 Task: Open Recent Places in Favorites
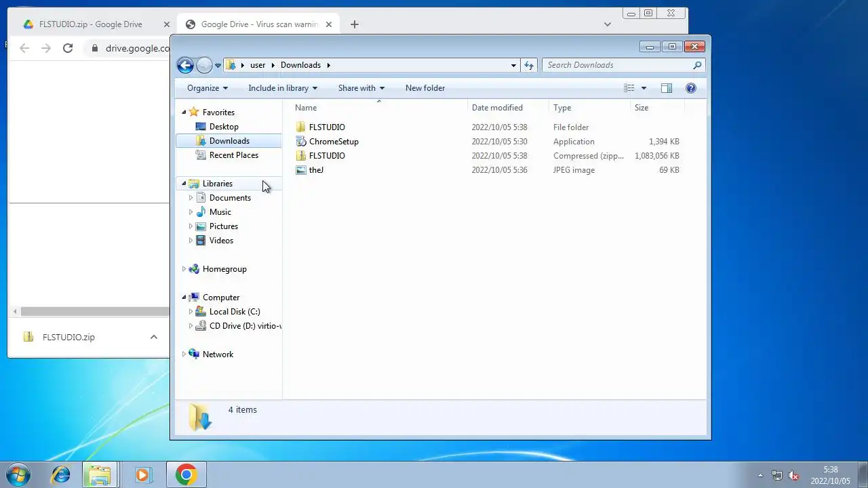(x=234, y=155)
